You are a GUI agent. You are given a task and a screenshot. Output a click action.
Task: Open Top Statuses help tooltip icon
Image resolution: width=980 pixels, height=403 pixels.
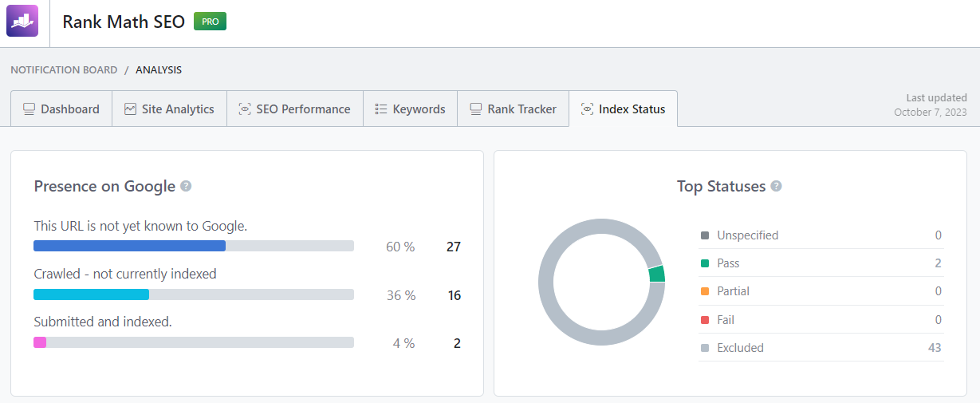pos(776,187)
